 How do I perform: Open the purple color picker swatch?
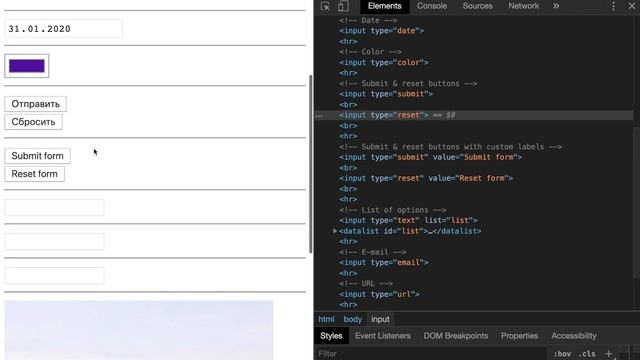coord(27,66)
